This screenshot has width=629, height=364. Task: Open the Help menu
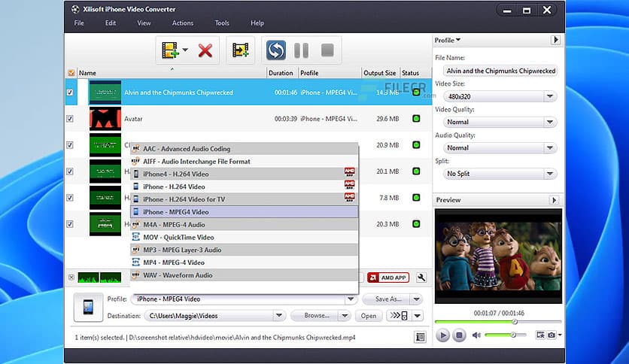point(257,23)
